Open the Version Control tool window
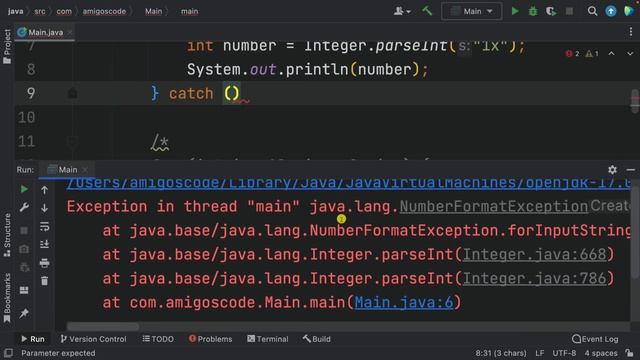Image resolution: width=640 pixels, height=360 pixels. 93,339
